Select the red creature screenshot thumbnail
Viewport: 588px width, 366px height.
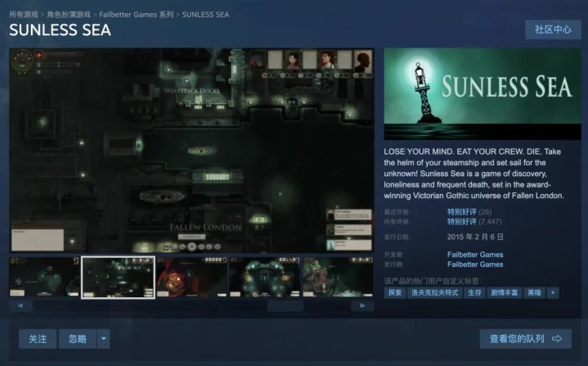191,278
